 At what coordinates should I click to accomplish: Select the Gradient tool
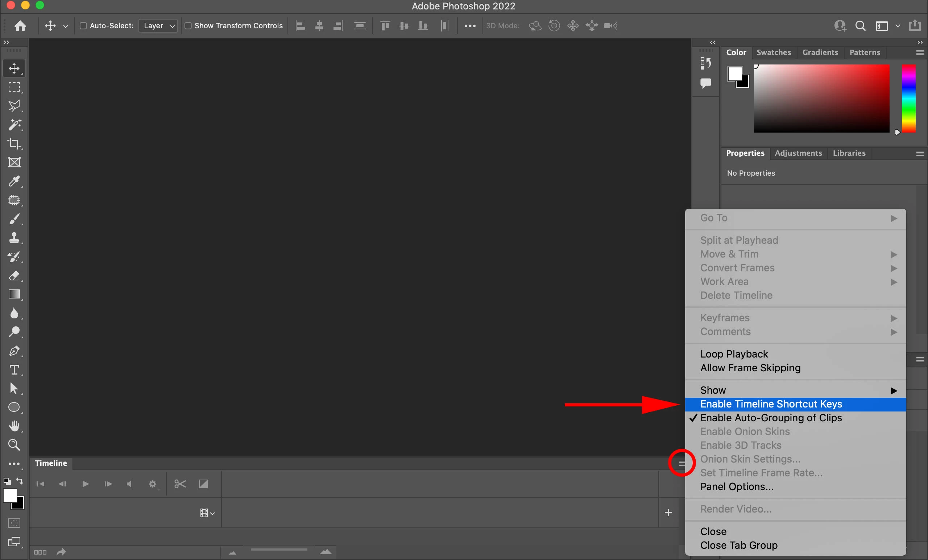tap(14, 294)
